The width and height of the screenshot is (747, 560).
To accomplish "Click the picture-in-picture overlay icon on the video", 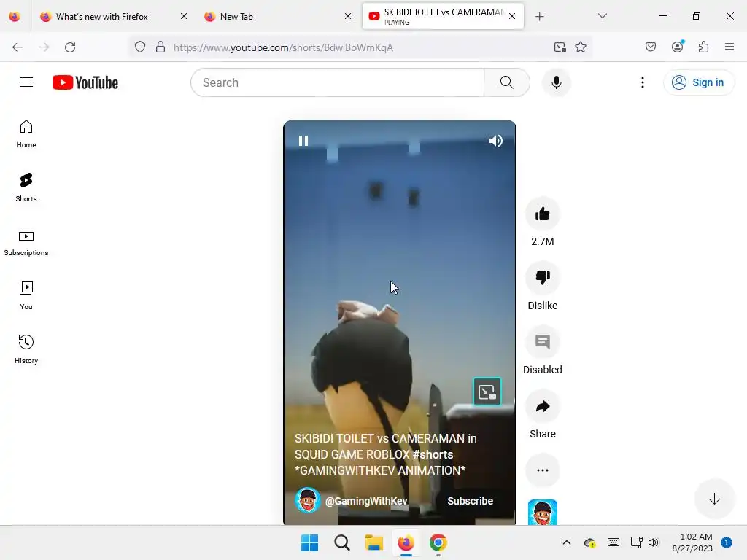I will pos(487,392).
